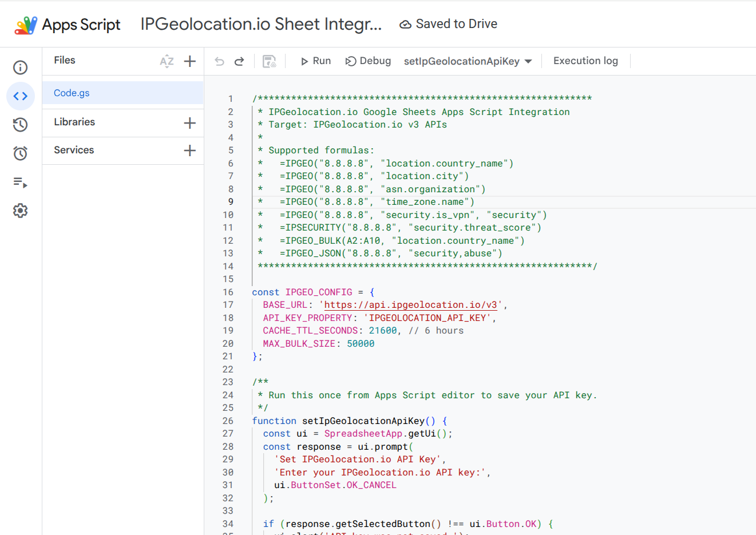The image size is (756, 535).
Task: Click on SpreadsheetApp in line 27
Action: (x=363, y=434)
